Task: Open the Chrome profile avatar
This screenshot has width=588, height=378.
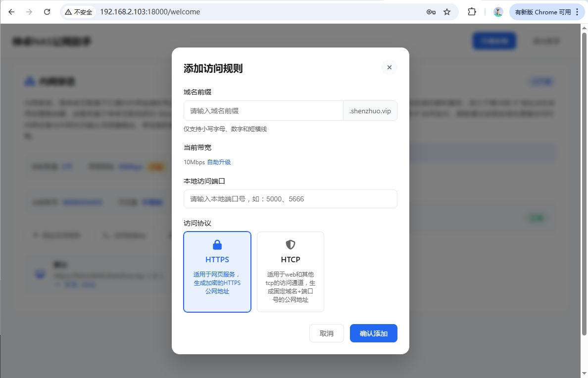Action: (x=498, y=12)
